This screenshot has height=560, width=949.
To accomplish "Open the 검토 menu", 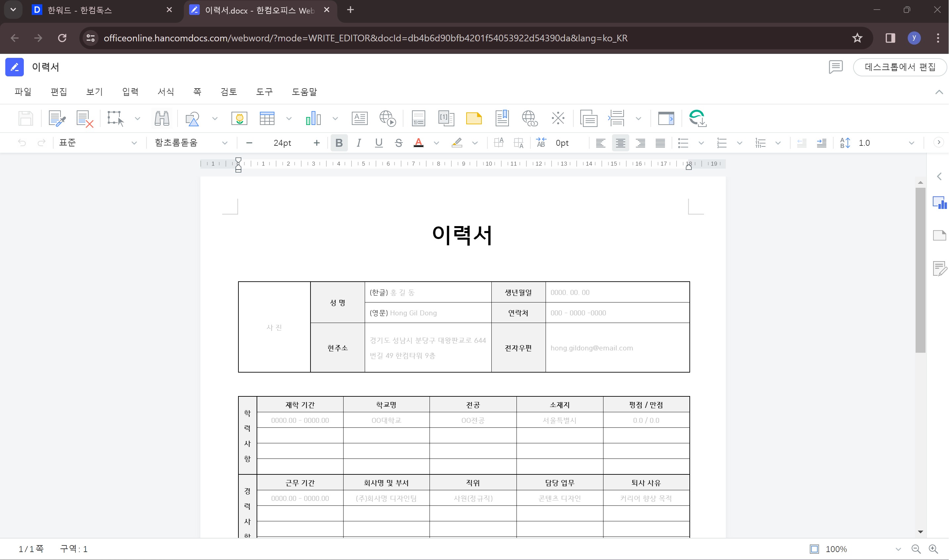I will click(x=229, y=92).
